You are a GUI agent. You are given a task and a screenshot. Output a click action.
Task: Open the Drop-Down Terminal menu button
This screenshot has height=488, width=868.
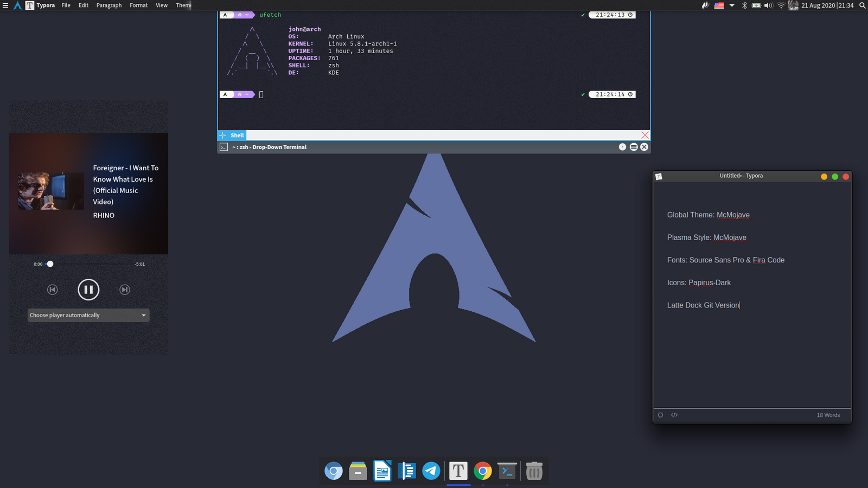[633, 147]
